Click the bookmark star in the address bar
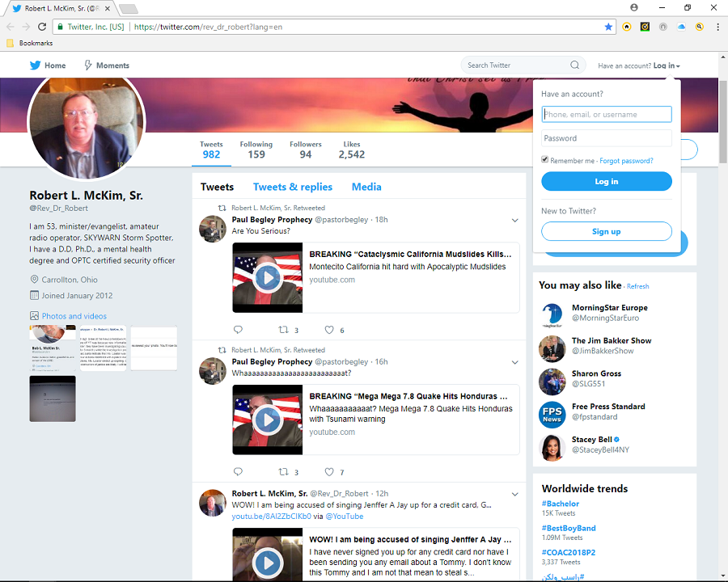Viewport: 728px width, 582px height. (x=608, y=27)
